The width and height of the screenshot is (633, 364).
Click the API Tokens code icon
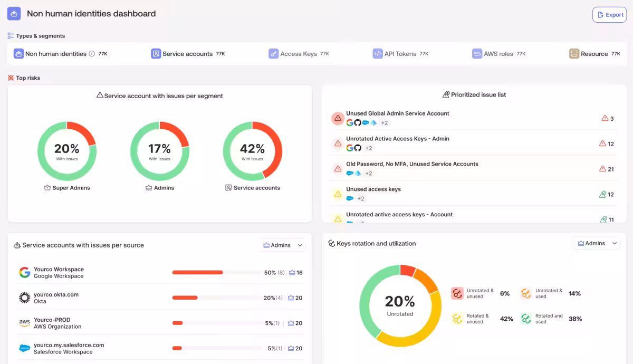(377, 54)
